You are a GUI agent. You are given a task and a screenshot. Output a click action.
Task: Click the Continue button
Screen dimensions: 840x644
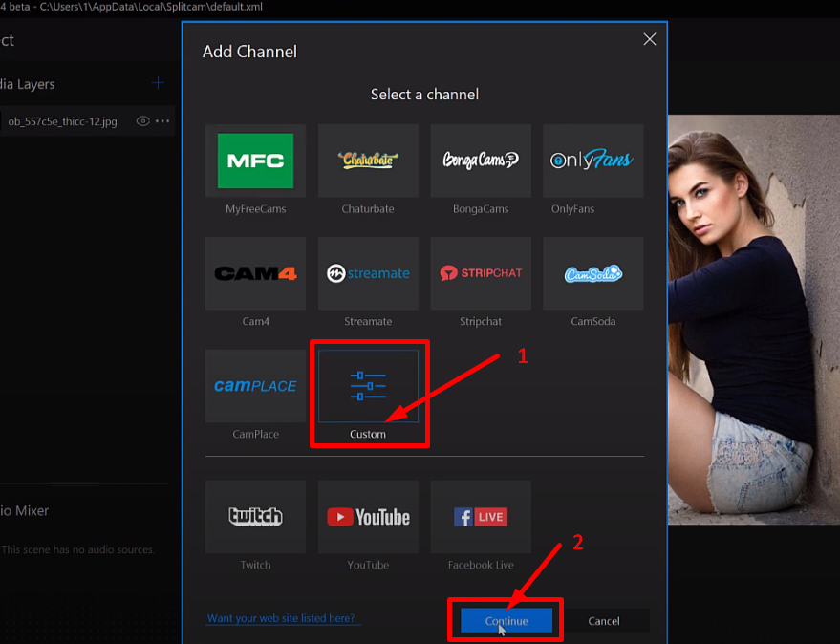pyautogui.click(x=506, y=620)
